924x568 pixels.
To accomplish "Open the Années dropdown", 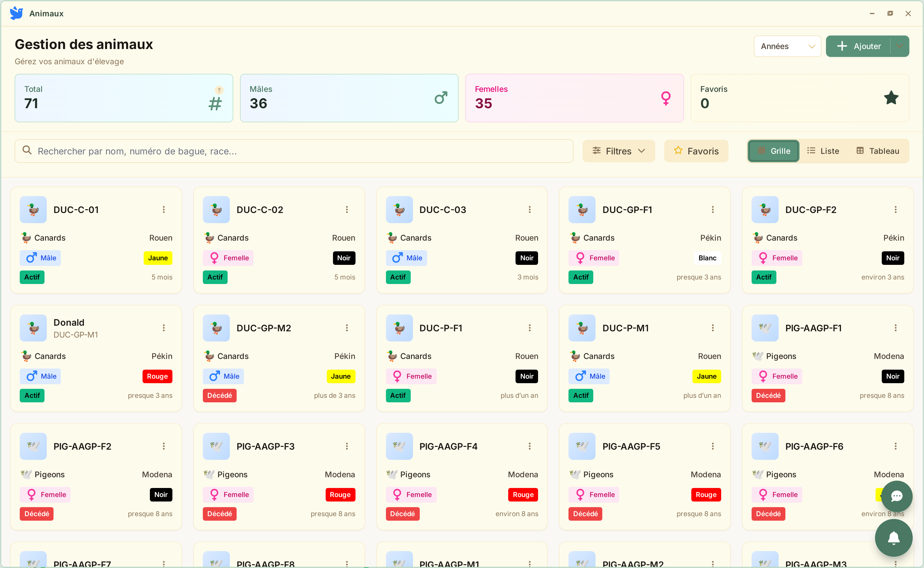I will 787,46.
